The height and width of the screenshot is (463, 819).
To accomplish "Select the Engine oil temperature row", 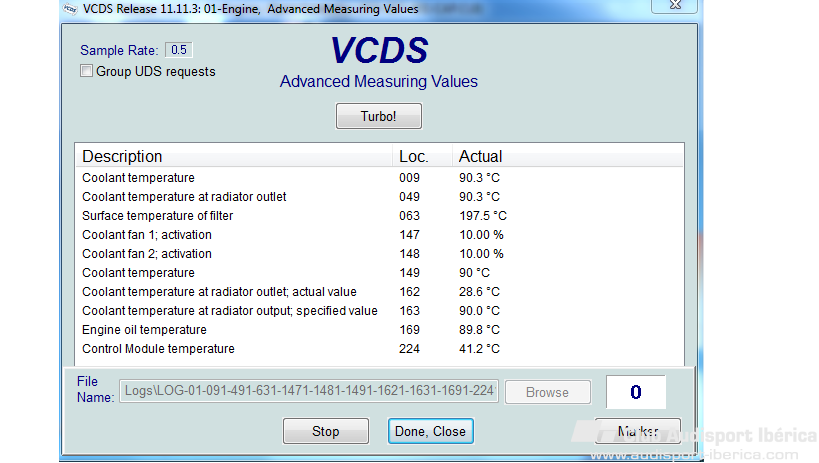I will coord(380,330).
